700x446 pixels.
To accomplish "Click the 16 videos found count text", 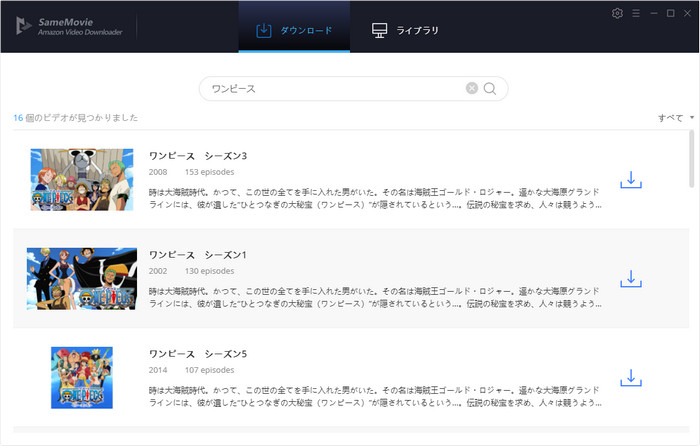I will (75, 118).
